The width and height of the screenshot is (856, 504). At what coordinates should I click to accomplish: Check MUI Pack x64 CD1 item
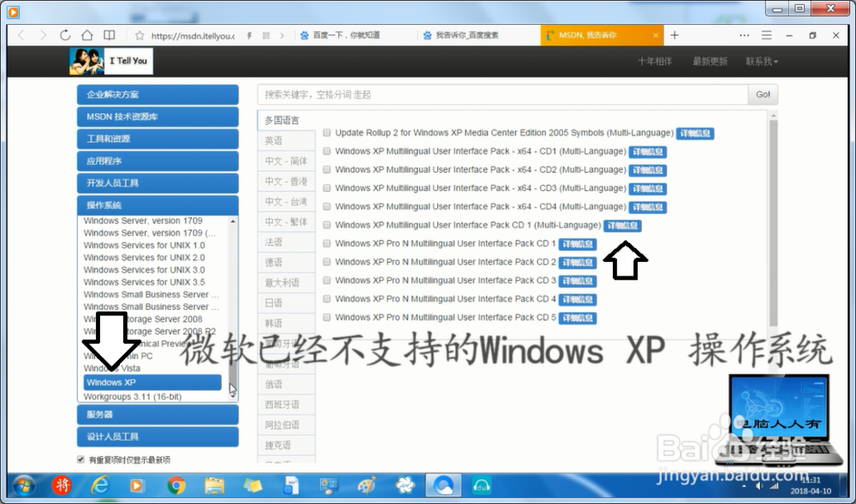tap(327, 151)
